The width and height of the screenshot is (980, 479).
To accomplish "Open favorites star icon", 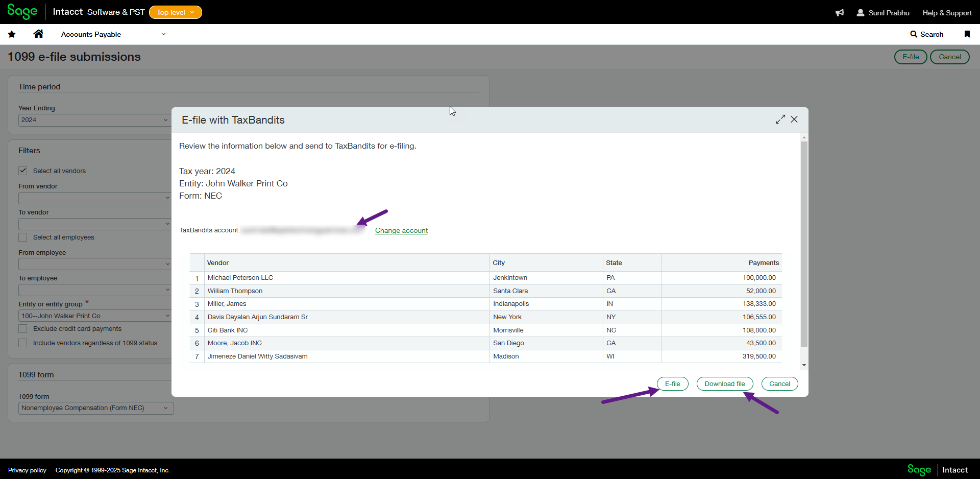I will pos(12,34).
